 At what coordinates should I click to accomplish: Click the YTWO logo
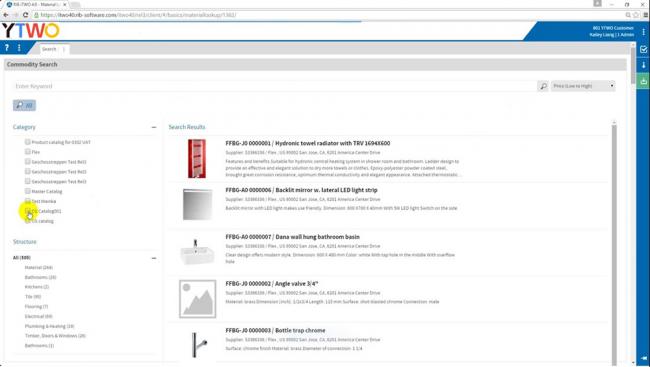(31, 31)
